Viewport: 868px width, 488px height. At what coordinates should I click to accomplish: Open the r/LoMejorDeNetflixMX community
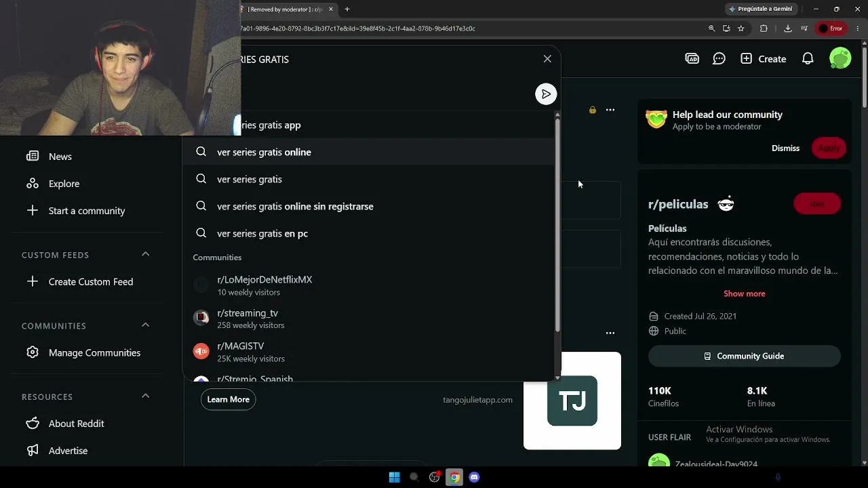(x=368, y=285)
